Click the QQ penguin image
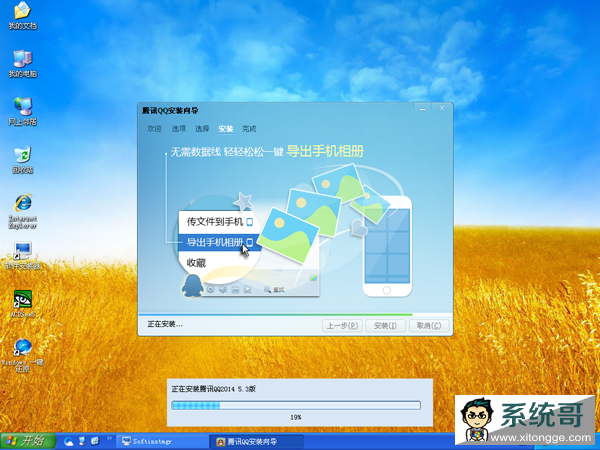This screenshot has height=450, width=600. point(192,286)
